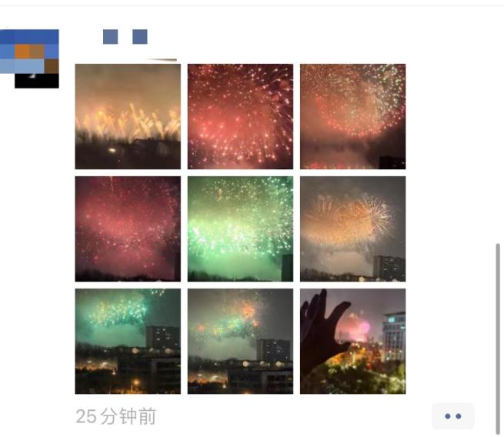
Task: Click the blurred blue username above photos
Action: [x=125, y=37]
